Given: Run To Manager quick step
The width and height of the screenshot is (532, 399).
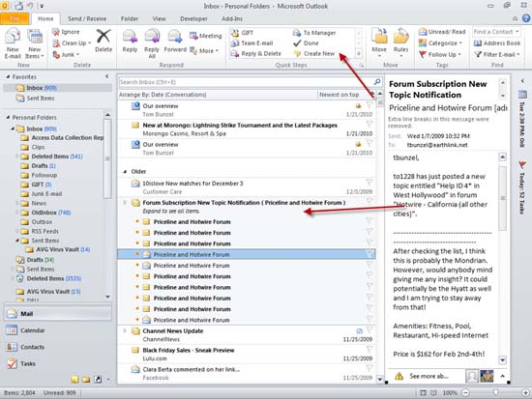Looking at the screenshot, I should [314, 33].
